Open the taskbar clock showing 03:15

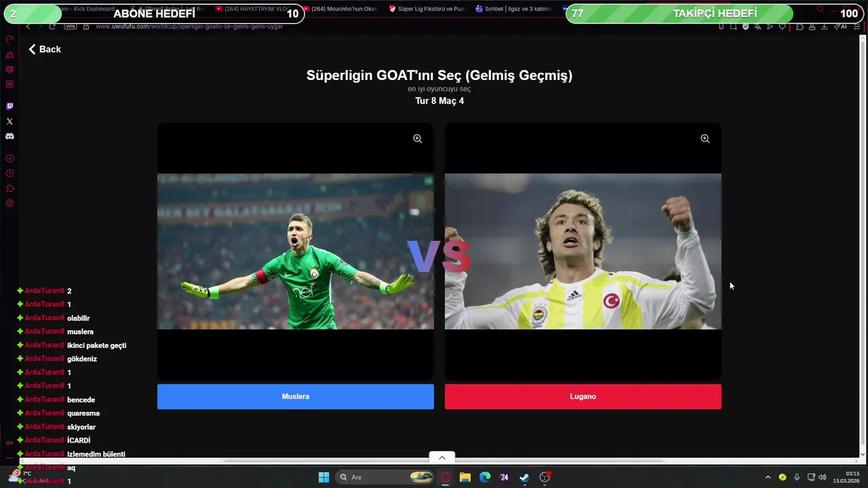847,477
